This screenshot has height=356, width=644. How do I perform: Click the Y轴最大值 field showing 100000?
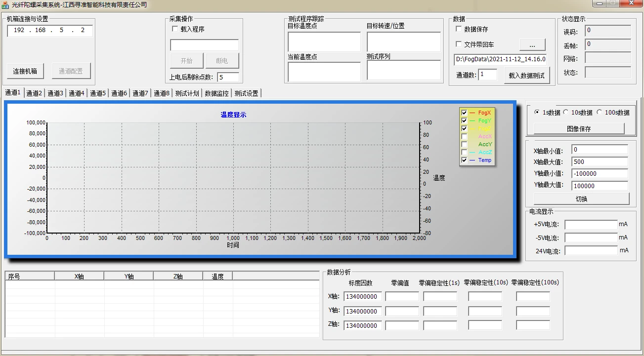[600, 186]
